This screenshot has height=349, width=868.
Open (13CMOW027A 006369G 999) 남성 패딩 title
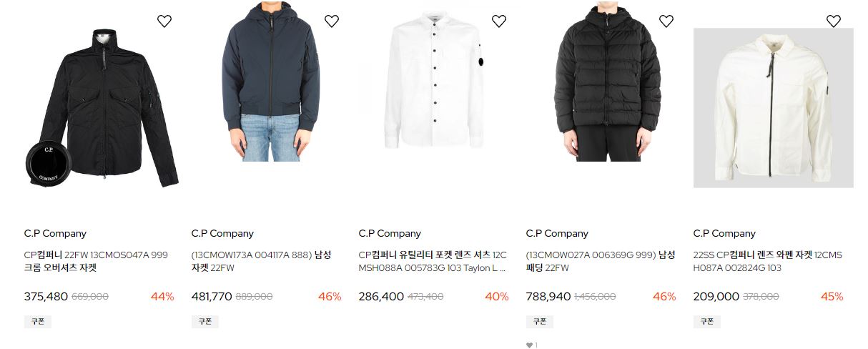pos(601,262)
